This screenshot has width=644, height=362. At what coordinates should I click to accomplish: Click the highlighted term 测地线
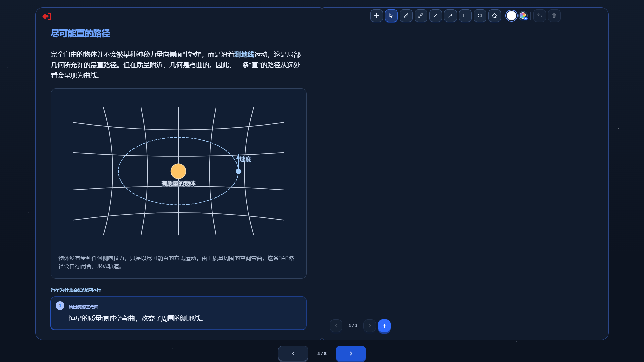(244, 55)
